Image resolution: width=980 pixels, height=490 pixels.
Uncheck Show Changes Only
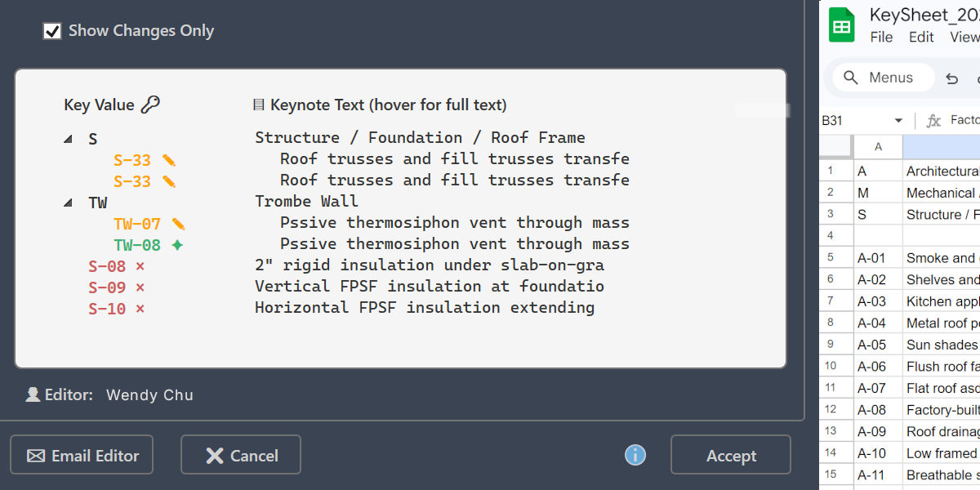[x=52, y=30]
